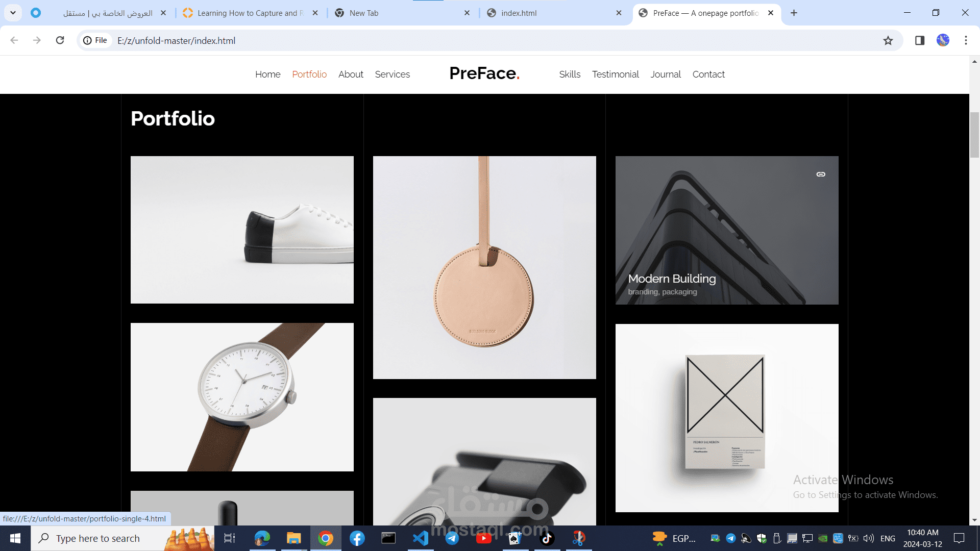The image size is (980, 551).
Task: Click the page's vertical scrollbar thumb
Action: pos(974,135)
